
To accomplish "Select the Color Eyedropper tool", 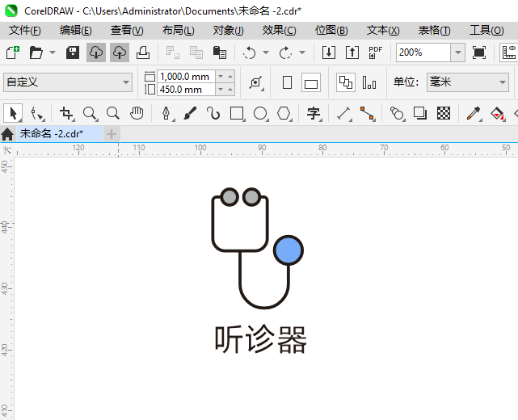I will [x=474, y=113].
